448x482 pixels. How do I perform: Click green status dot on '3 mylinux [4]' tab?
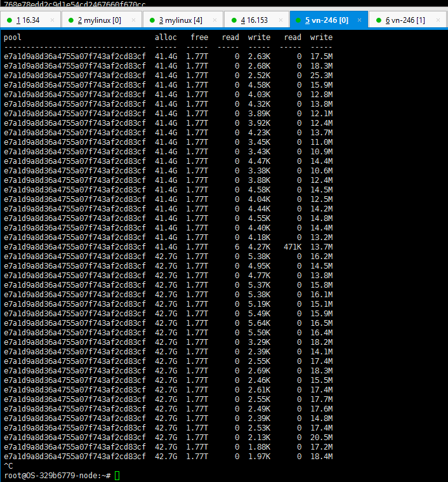(x=152, y=20)
